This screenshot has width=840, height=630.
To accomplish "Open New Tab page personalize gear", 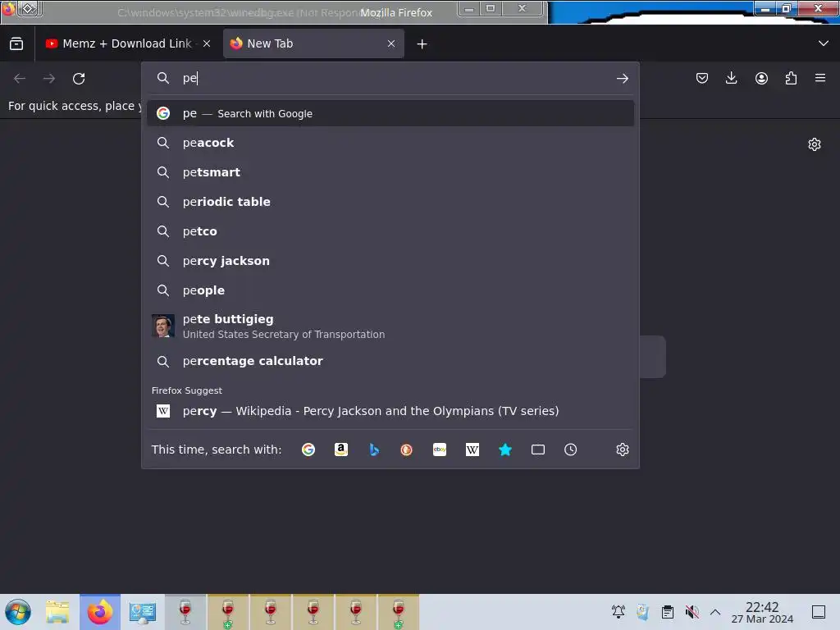I will click(x=815, y=144).
